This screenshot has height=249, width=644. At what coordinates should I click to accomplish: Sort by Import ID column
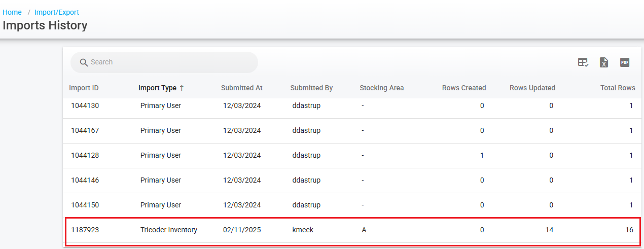point(84,88)
